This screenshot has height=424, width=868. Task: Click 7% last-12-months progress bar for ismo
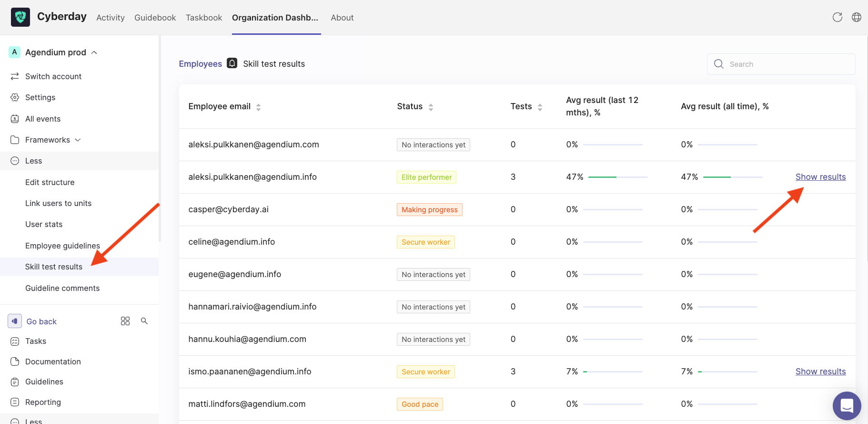(613, 372)
